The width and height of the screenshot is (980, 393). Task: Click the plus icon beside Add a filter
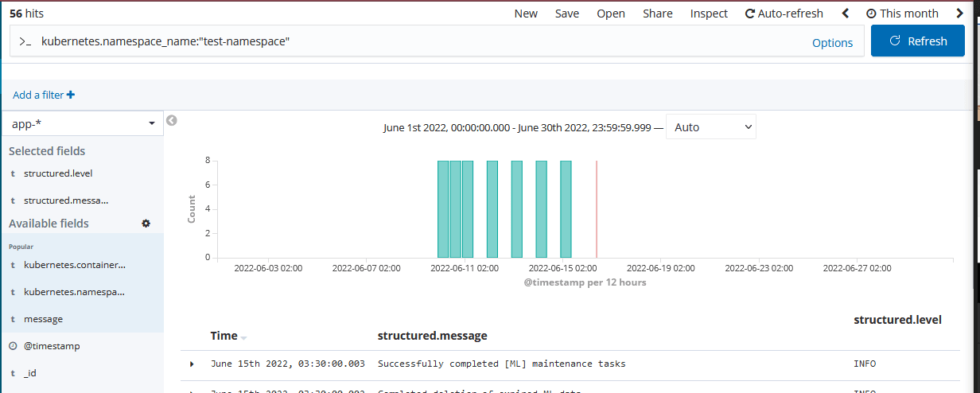point(71,95)
